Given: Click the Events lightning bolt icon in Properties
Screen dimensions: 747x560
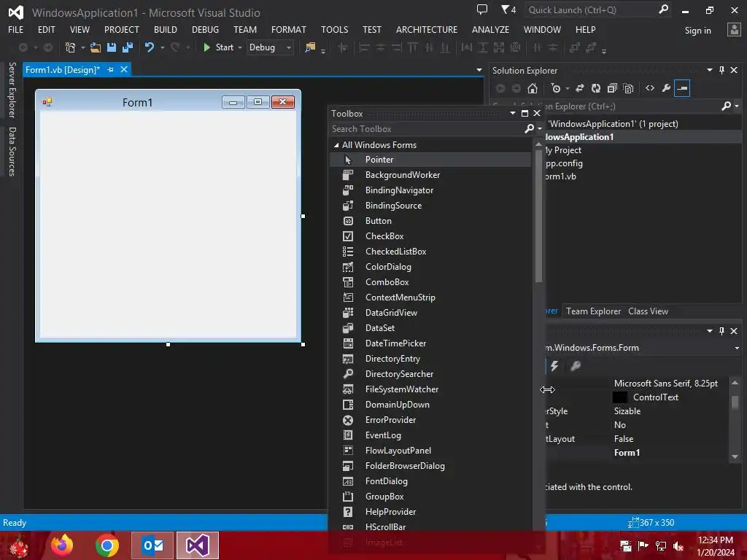Looking at the screenshot, I should point(554,366).
